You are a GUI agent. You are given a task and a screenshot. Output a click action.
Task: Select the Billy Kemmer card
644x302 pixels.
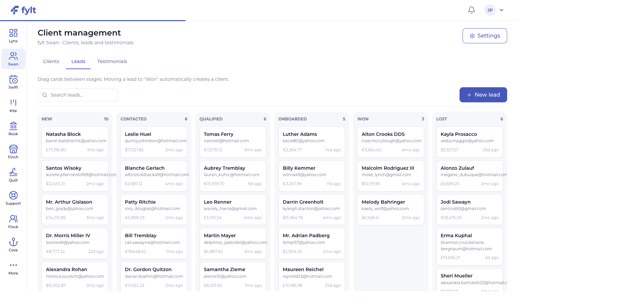[x=312, y=176]
